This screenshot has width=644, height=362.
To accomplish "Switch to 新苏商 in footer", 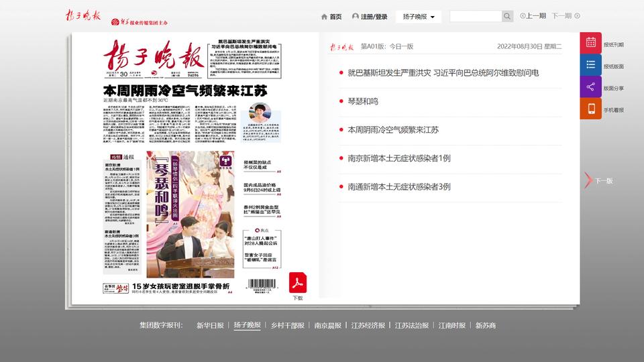I will (x=486, y=326).
